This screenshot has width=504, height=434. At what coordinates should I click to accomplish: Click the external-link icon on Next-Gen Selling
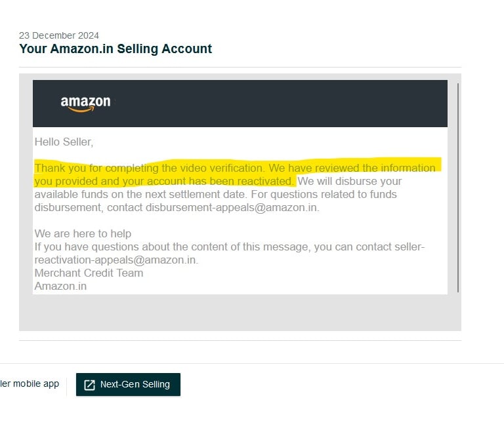[89, 385]
